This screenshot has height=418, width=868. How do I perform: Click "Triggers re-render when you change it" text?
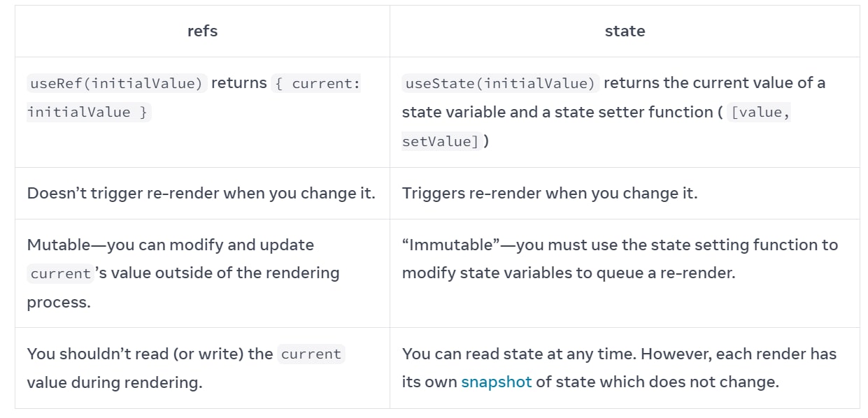pyautogui.click(x=549, y=194)
